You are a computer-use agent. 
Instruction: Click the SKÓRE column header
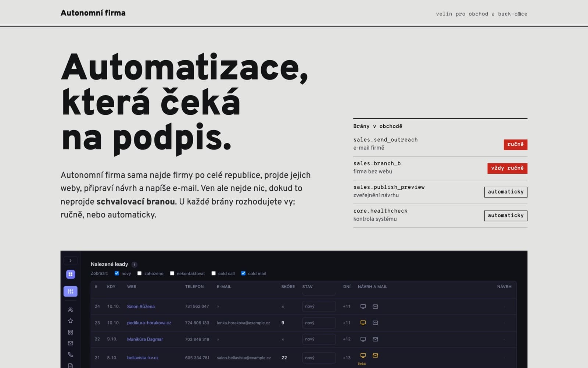288,287
